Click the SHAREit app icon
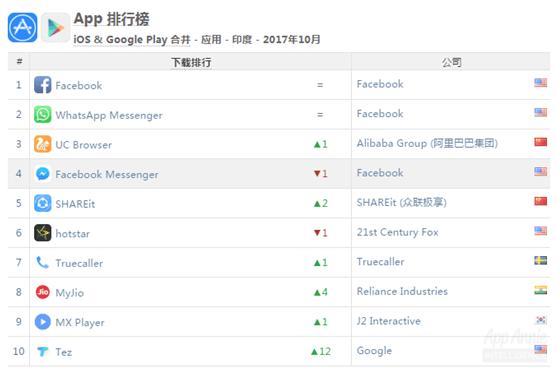 [x=43, y=203]
